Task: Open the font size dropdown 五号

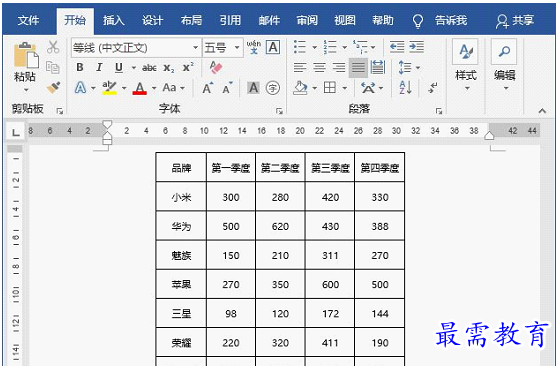Action: point(237,47)
